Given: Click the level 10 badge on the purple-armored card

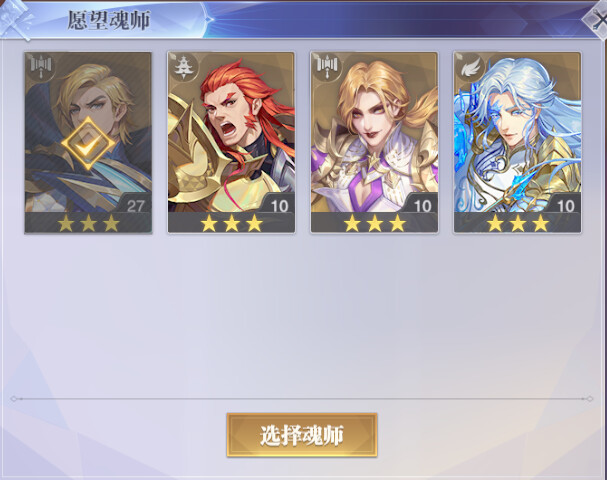Looking at the screenshot, I should 422,206.
